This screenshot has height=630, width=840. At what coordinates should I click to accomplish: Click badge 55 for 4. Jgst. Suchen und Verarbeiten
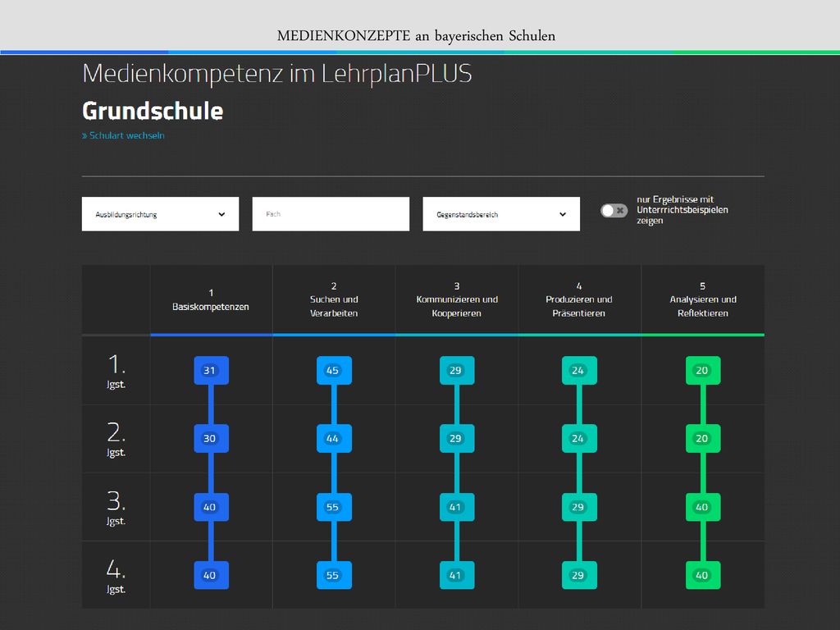334,575
